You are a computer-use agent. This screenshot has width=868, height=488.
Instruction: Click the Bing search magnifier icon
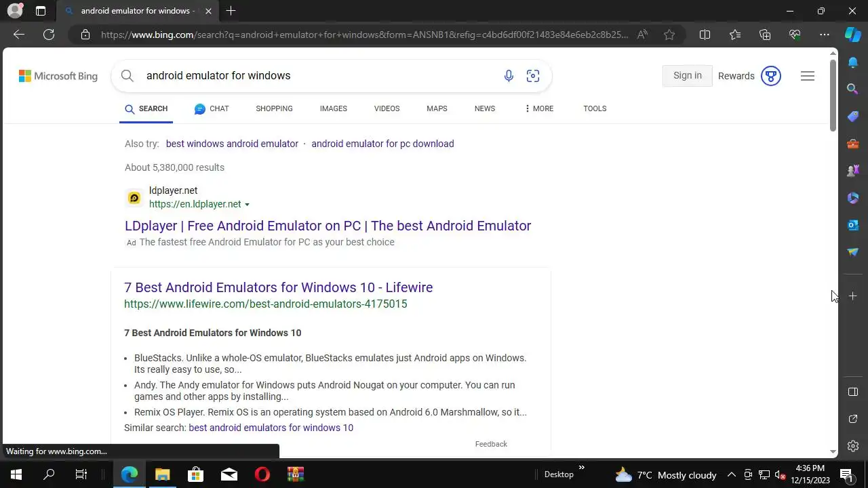coord(127,76)
